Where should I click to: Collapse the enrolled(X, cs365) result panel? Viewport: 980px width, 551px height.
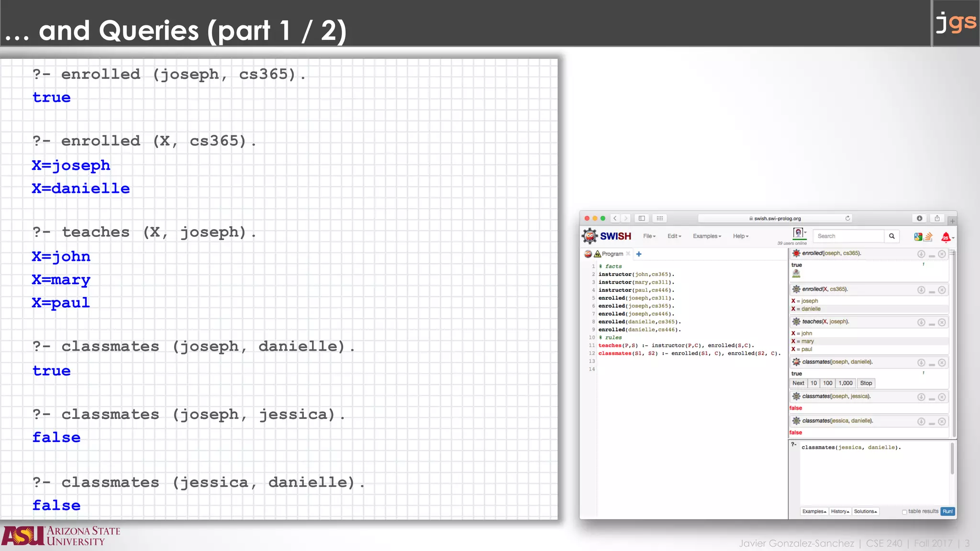pyautogui.click(x=932, y=291)
